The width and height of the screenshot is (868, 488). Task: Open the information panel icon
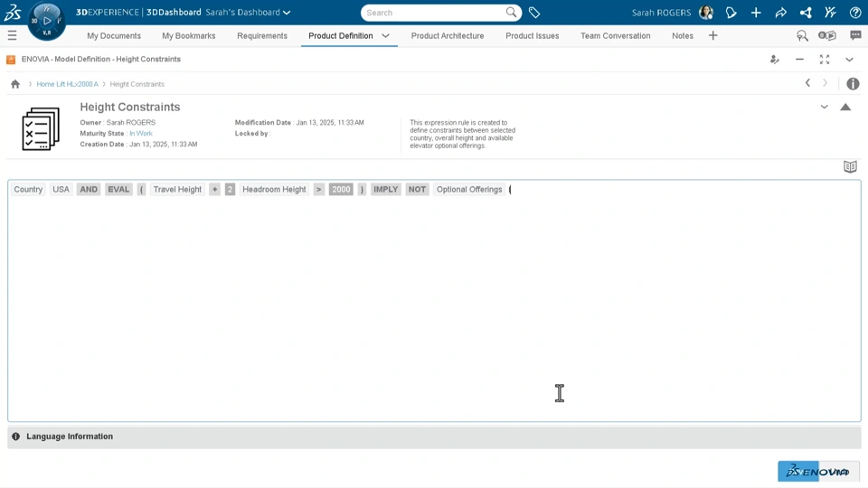853,83
